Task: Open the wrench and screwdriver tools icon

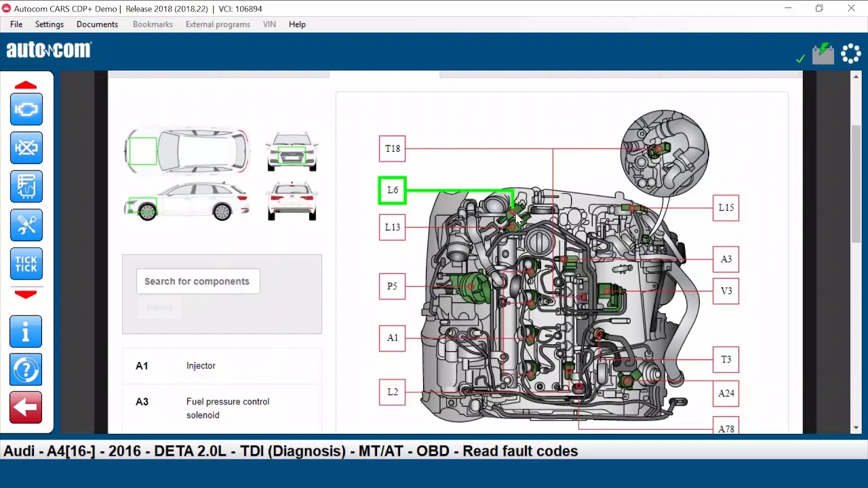Action: point(26,225)
